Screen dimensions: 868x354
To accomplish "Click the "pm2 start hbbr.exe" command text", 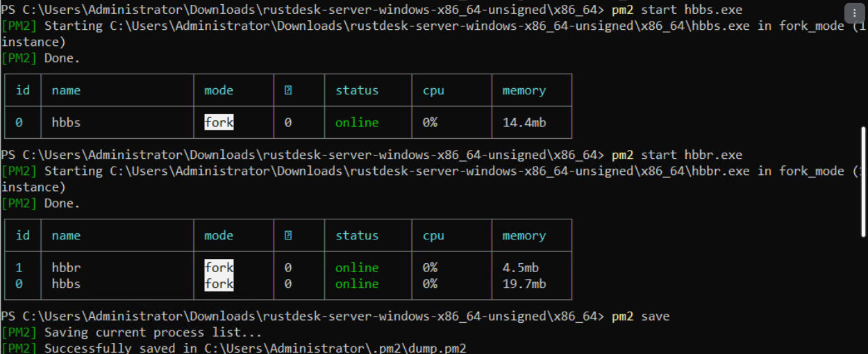I will click(677, 155).
